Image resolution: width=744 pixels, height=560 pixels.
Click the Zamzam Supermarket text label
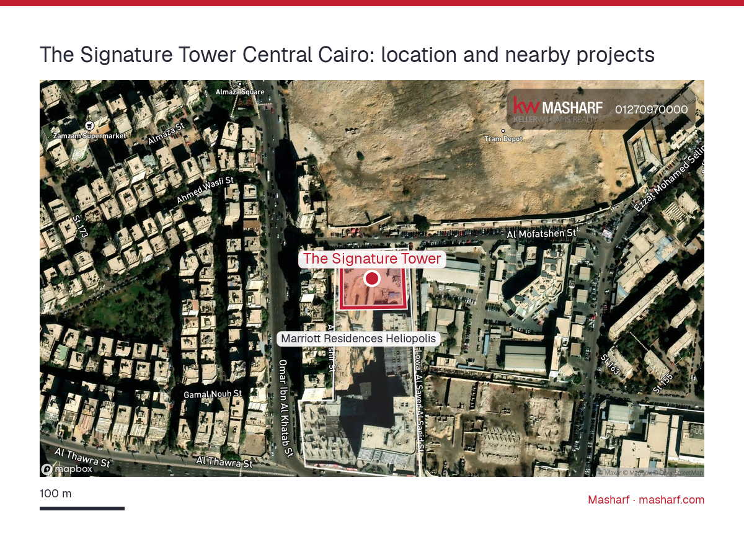(89, 136)
